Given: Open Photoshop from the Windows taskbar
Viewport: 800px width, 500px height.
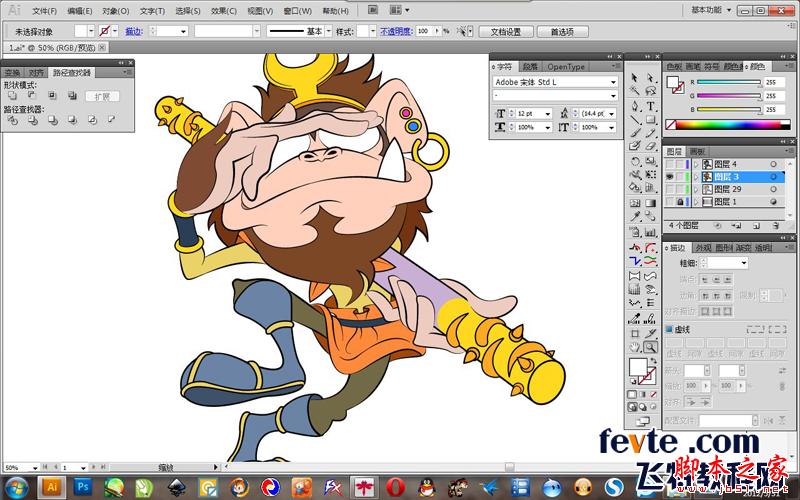Looking at the screenshot, I should pos(83,487).
